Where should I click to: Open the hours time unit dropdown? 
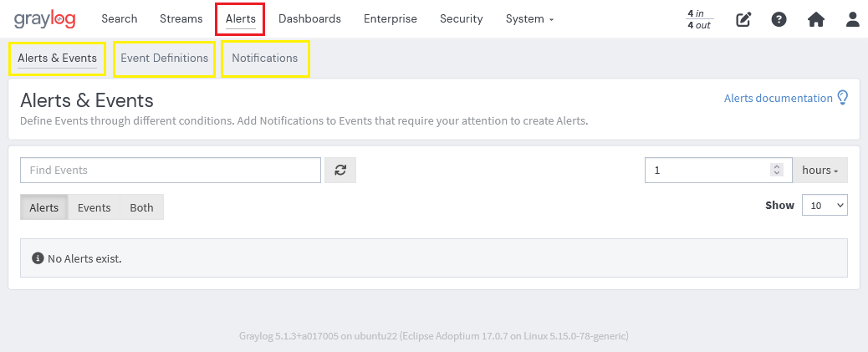pos(819,170)
